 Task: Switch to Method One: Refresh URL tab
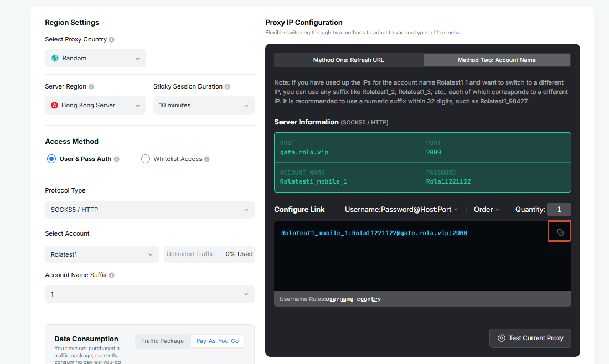click(x=348, y=60)
